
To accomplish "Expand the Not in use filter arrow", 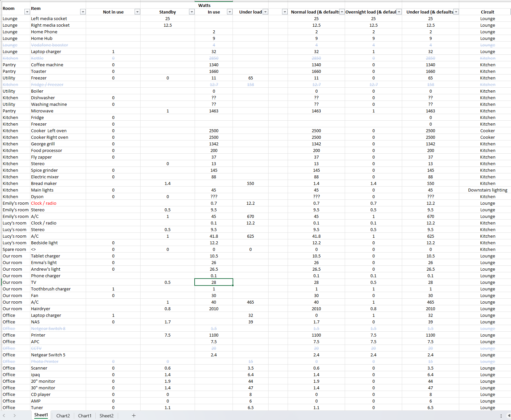I will (137, 12).
